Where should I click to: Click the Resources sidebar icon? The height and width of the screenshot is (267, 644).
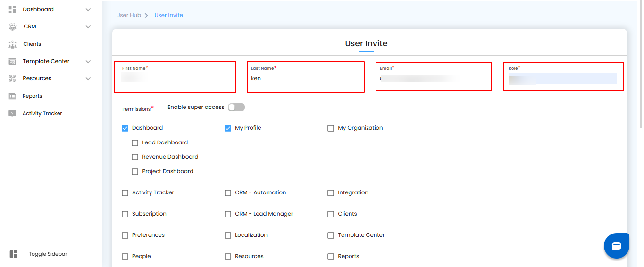13,79
